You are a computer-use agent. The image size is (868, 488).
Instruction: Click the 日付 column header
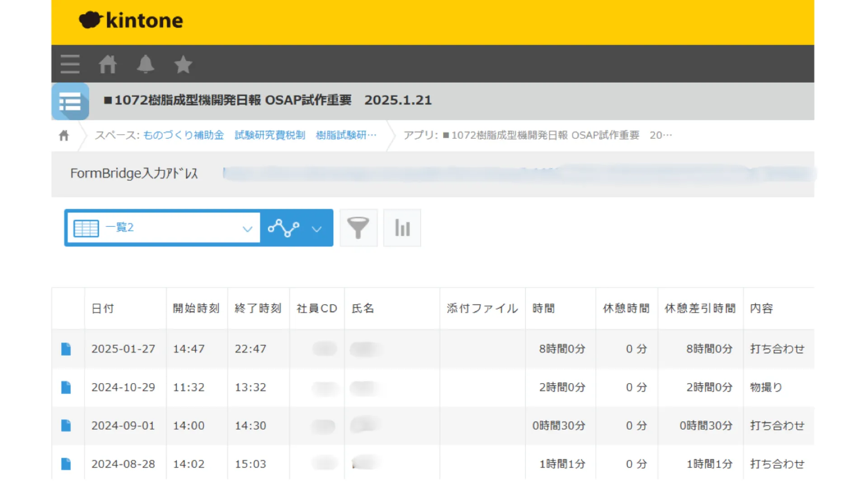(103, 309)
